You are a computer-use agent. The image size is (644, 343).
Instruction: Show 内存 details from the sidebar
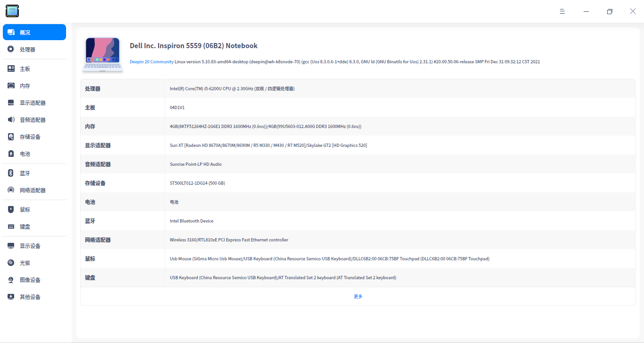click(x=34, y=86)
